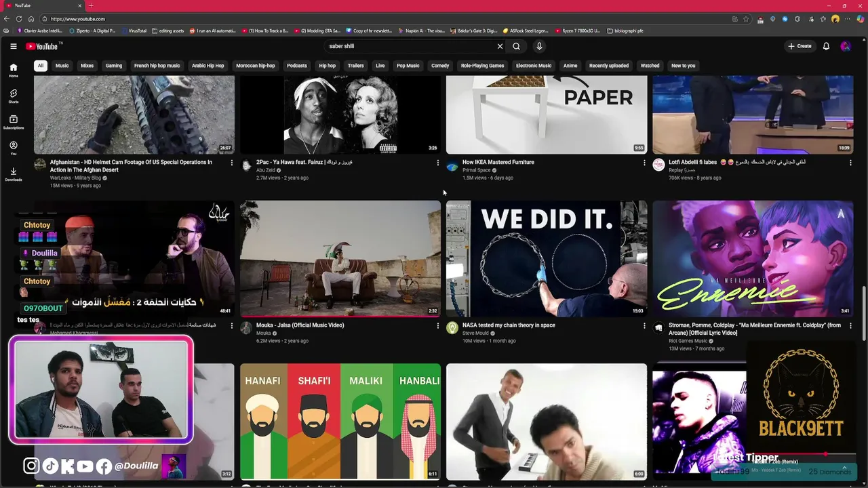Open the bibliographi pfe bookmark folder
Image resolution: width=868 pixels, height=488 pixels.
point(625,30)
